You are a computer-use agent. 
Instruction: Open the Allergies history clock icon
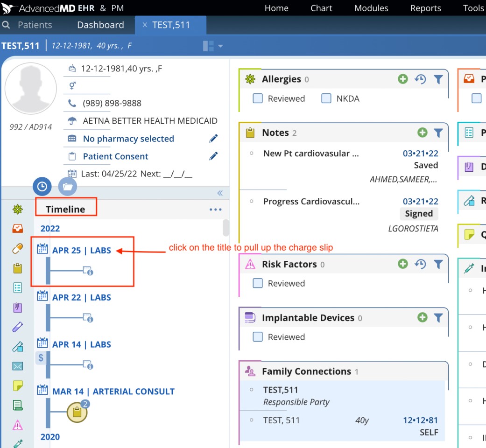(420, 79)
